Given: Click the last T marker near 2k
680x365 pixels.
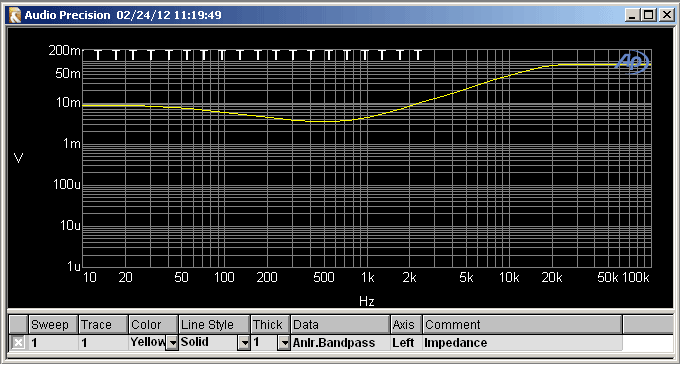Looking at the screenshot, I should coord(418,55).
